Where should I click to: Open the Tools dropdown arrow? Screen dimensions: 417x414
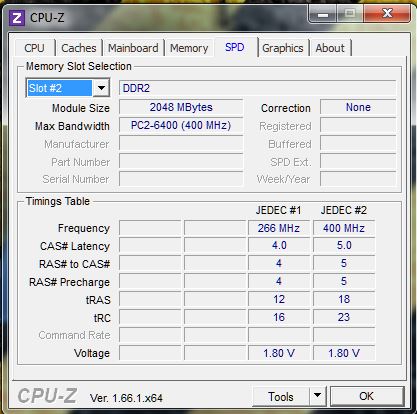pyautogui.click(x=317, y=396)
